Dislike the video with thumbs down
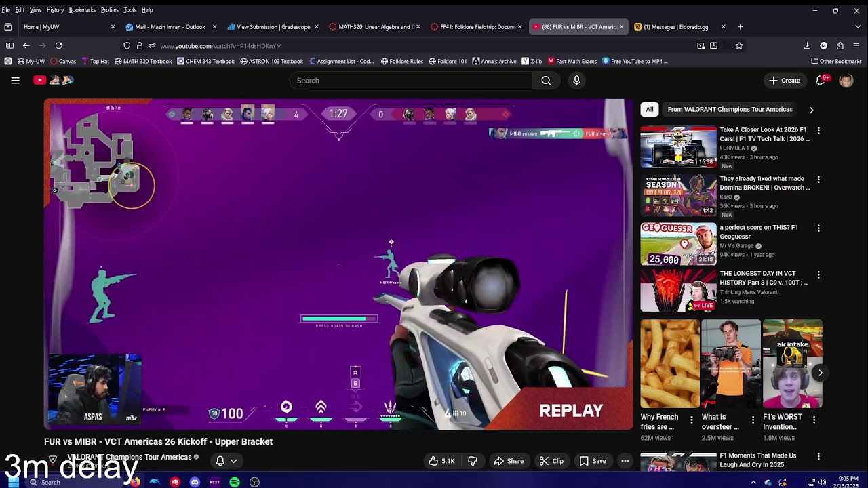Image resolution: width=868 pixels, height=488 pixels. point(473,461)
